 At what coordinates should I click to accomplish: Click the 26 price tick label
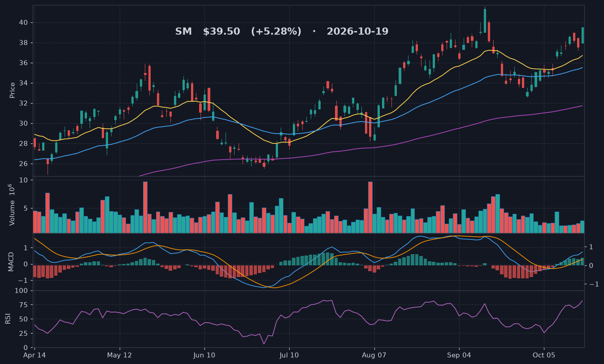click(x=24, y=164)
